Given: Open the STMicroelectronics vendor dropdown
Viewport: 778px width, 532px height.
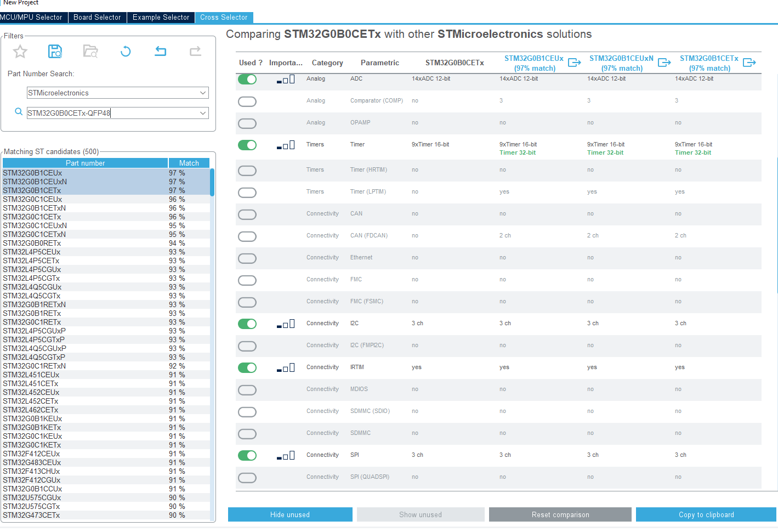Looking at the screenshot, I should pos(118,93).
